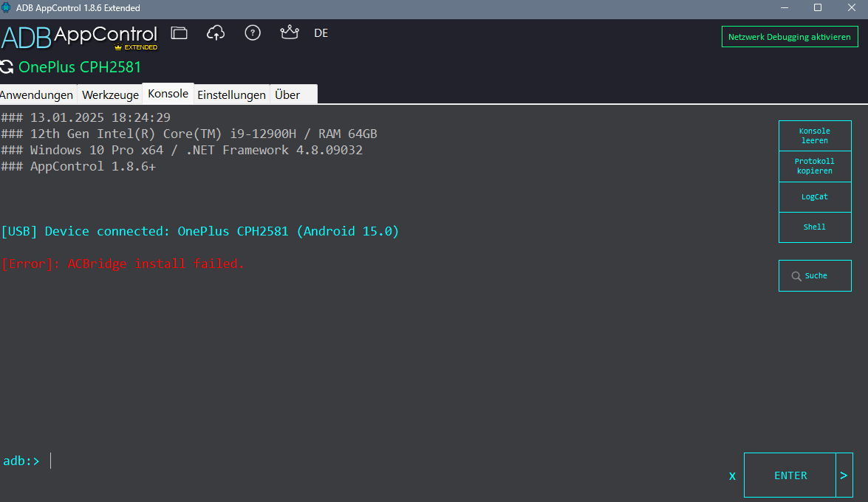Image resolution: width=868 pixels, height=502 pixels.
Task: Expand the arrow beside ENTER
Action: click(844, 475)
